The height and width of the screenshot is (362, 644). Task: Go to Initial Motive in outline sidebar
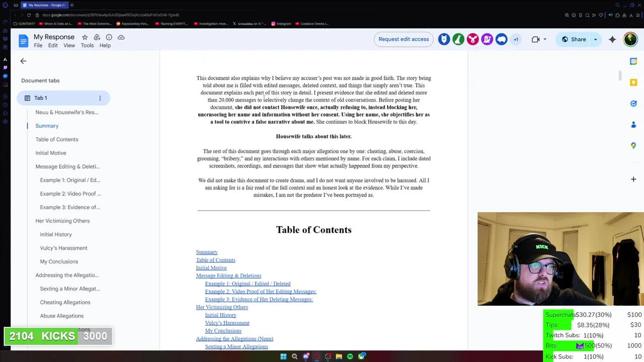coord(51,153)
